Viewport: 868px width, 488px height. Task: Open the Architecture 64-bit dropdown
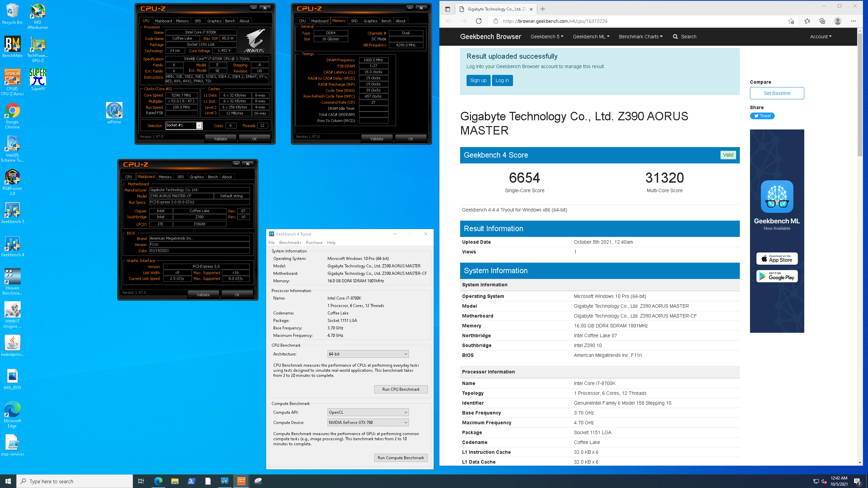[x=368, y=354]
